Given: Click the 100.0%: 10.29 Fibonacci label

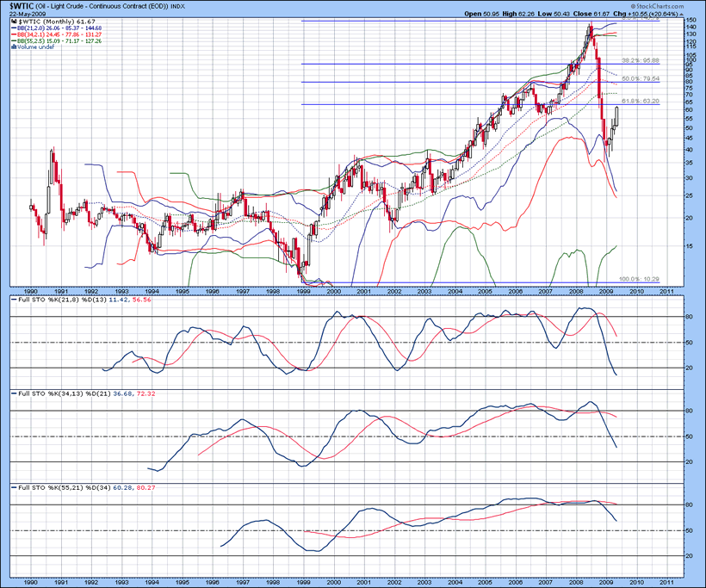Looking at the screenshot, I should pos(639,280).
